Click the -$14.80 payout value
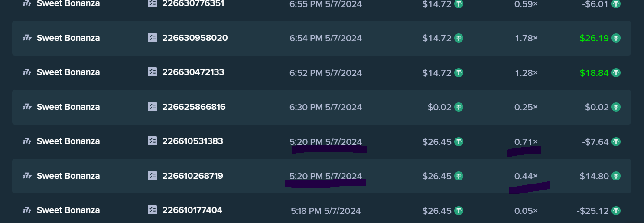The height and width of the screenshot is (223, 644). tap(593, 176)
